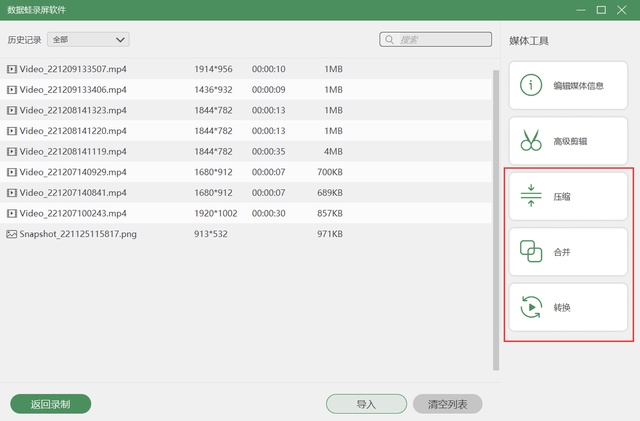Viewport: 640px width, 421px height.
Task: Click file size 971KB
Action: pyautogui.click(x=330, y=234)
